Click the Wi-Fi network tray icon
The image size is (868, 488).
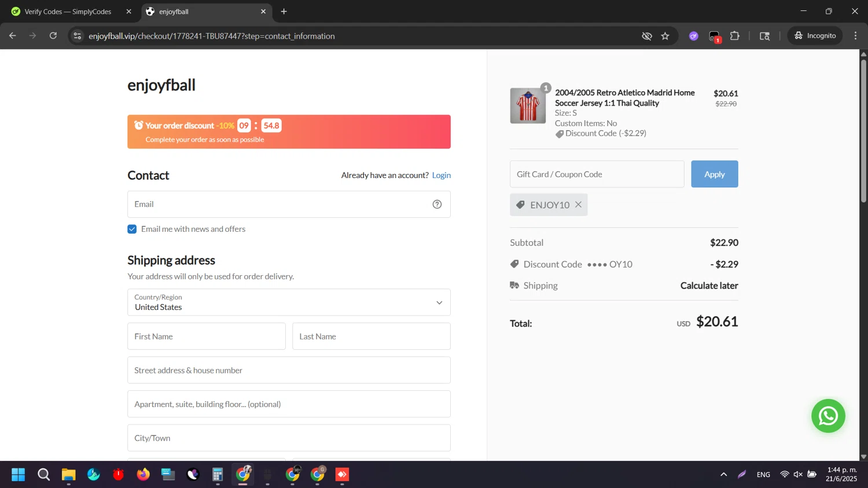point(785,474)
